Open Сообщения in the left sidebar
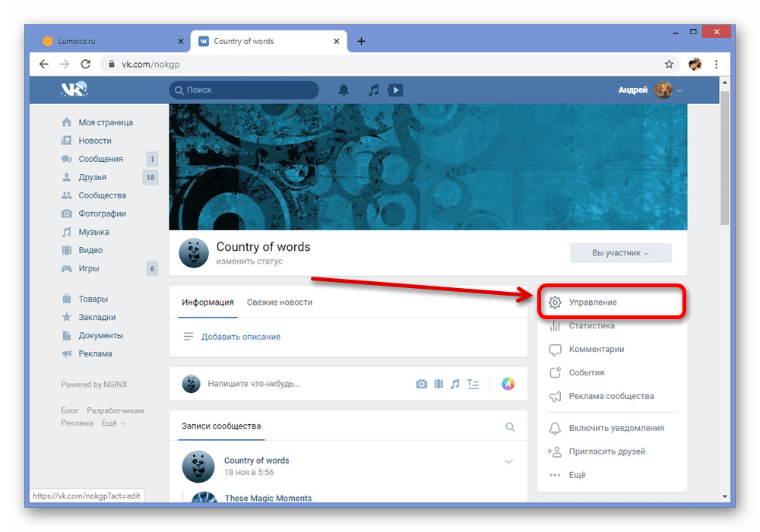This screenshot has height=532, width=760. coord(100,159)
